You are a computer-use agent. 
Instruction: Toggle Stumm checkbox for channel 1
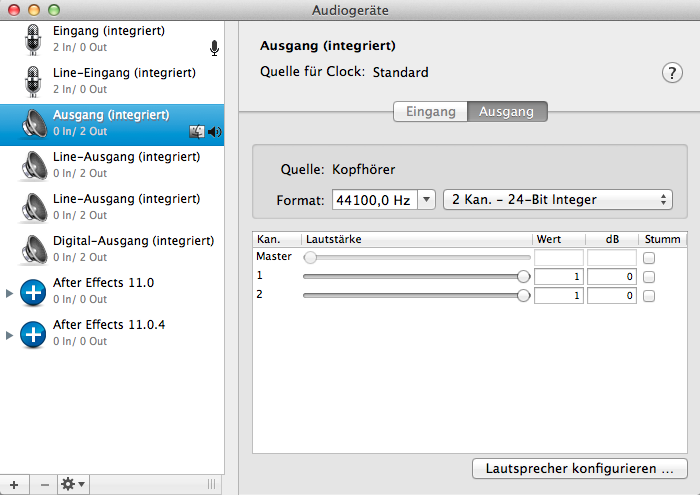(x=649, y=277)
